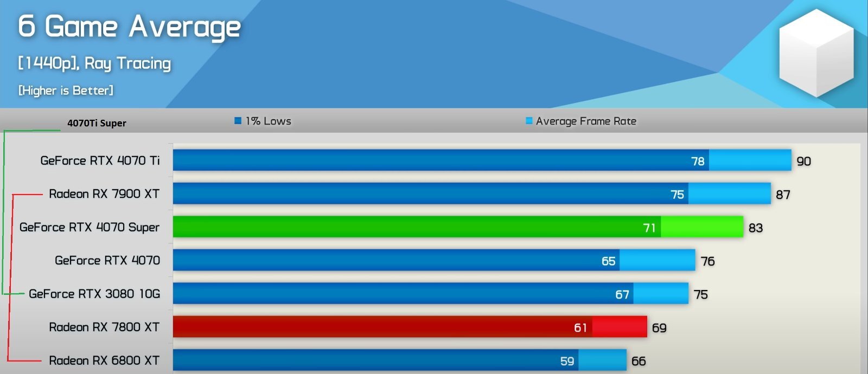This screenshot has width=868, height=374.
Task: Click the green GeForce RTX 4070 Super bar
Action: (x=458, y=227)
